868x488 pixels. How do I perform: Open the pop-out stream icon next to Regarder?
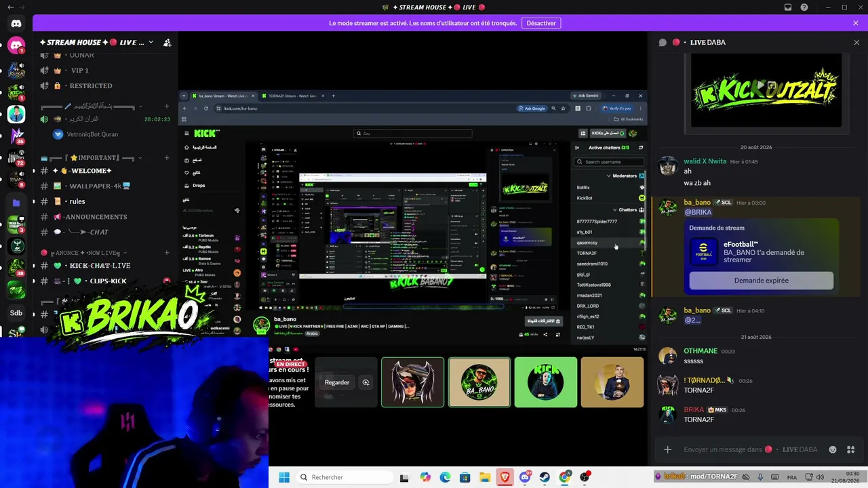[x=366, y=382]
